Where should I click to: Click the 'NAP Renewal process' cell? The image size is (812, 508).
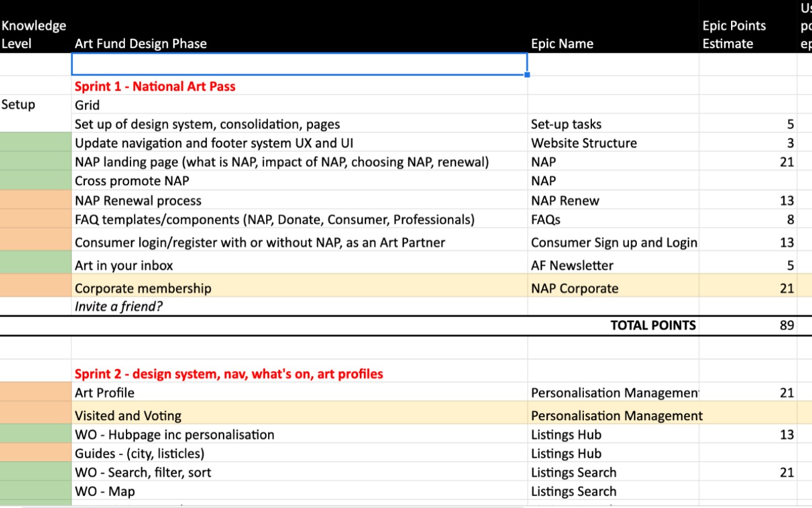click(x=299, y=200)
